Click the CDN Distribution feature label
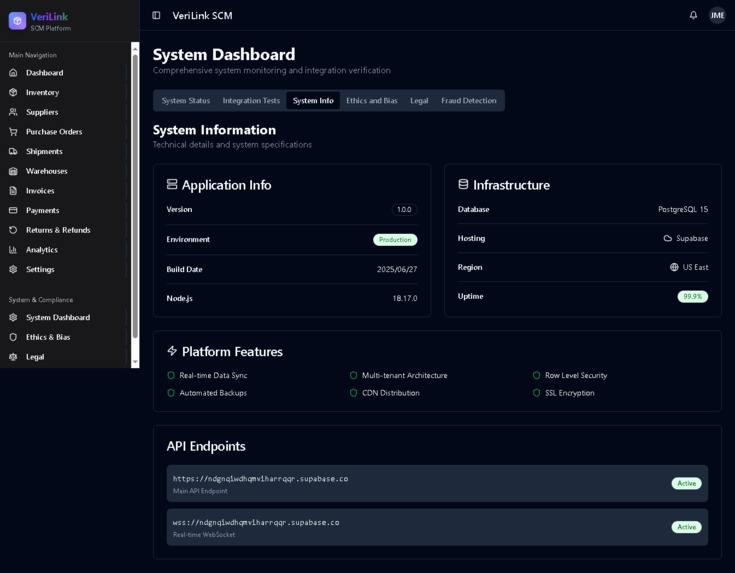 tap(390, 393)
